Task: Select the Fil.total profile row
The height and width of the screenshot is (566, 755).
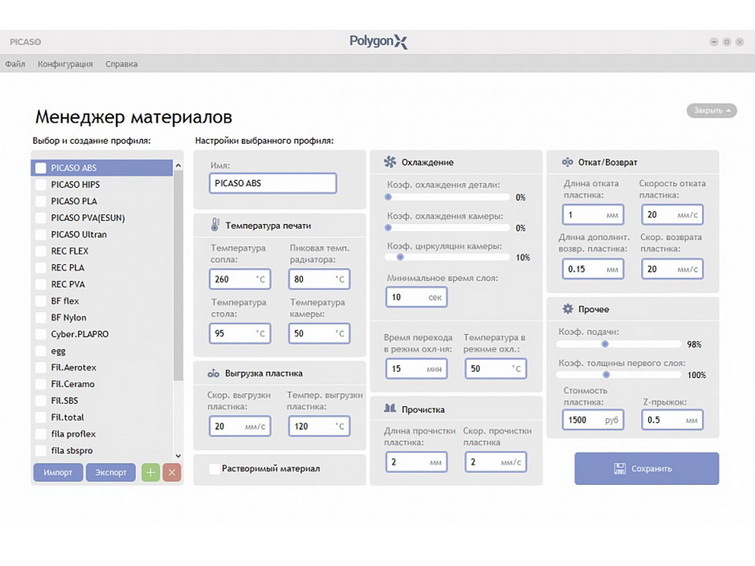Action: click(x=102, y=417)
